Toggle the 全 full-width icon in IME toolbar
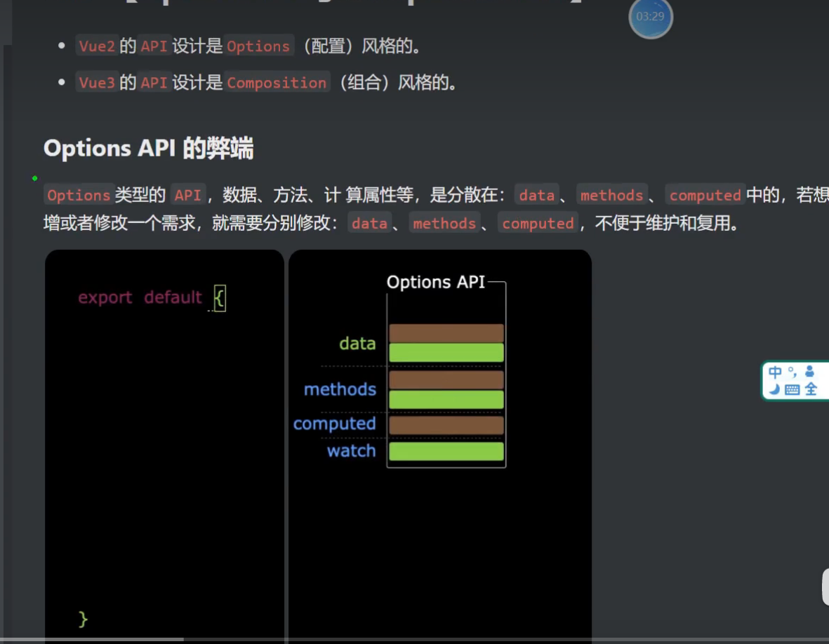 (811, 390)
